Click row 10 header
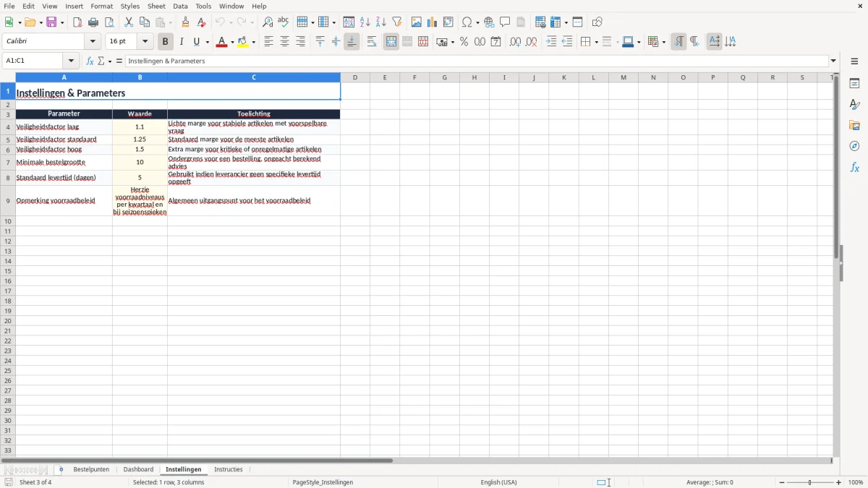The image size is (868, 488). click(x=8, y=221)
